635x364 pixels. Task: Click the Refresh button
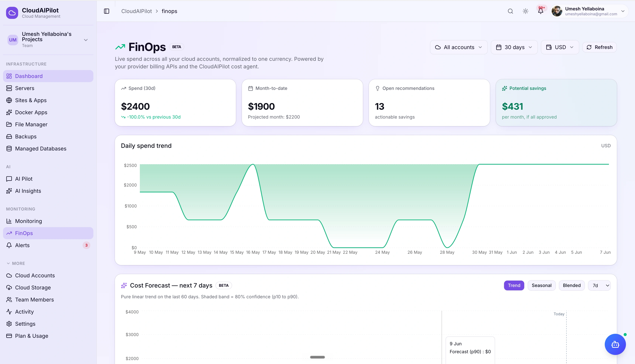[x=599, y=47]
